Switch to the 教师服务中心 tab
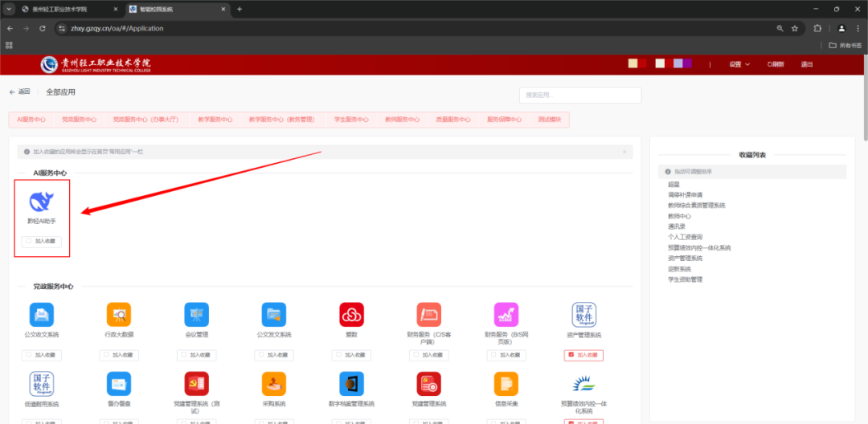The width and height of the screenshot is (868, 424). tap(403, 120)
